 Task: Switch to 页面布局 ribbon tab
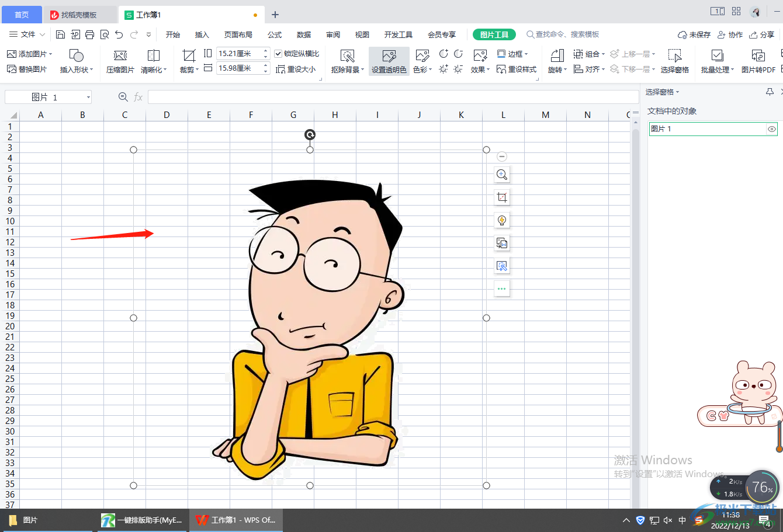(x=238, y=34)
